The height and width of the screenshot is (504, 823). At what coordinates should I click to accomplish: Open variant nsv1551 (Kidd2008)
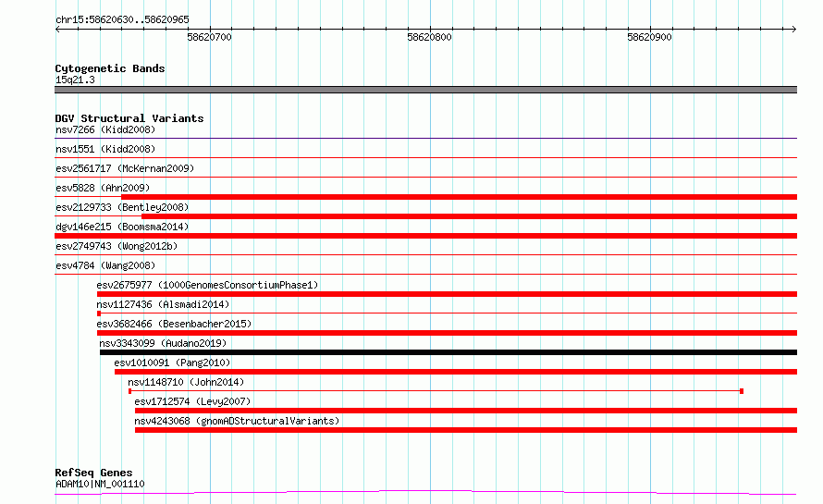(105, 149)
